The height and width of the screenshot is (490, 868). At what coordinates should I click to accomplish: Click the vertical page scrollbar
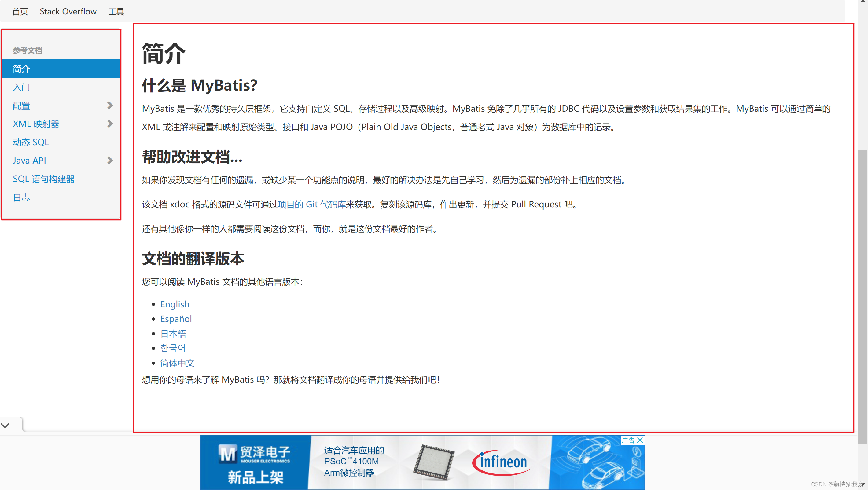[x=862, y=297]
